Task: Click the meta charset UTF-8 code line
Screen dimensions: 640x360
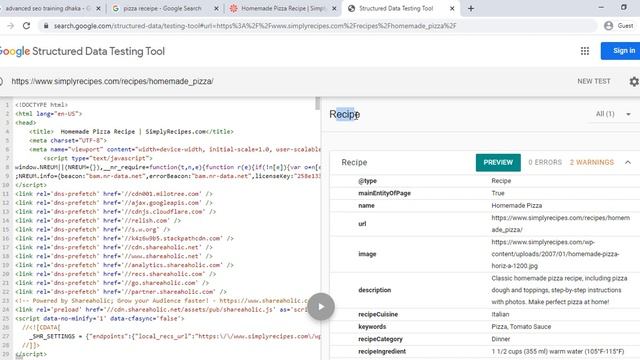Action: click(68, 140)
